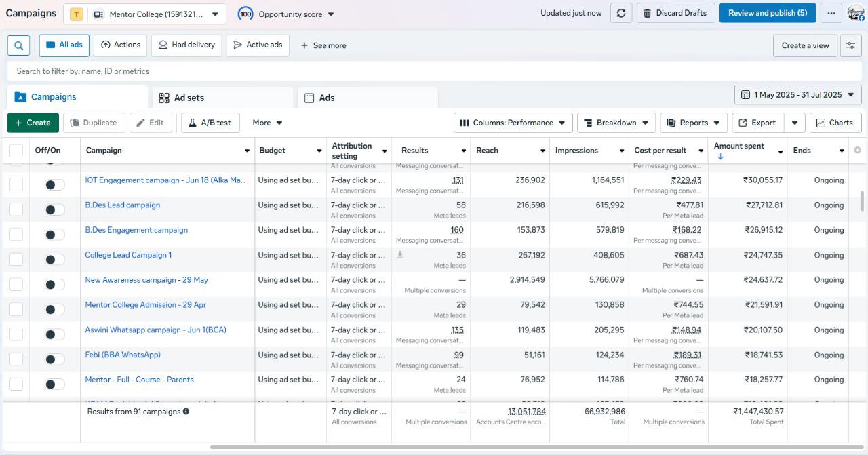Open the Columns: Performance dropdown
The image size is (868, 455).
pyautogui.click(x=513, y=123)
